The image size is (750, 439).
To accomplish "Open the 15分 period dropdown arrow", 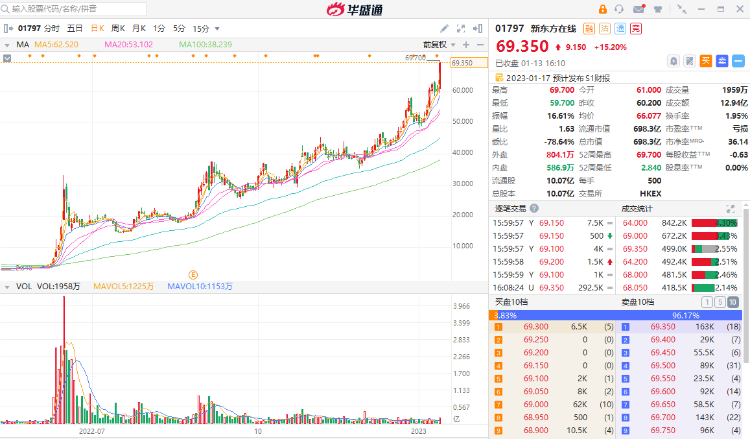I will (x=217, y=29).
